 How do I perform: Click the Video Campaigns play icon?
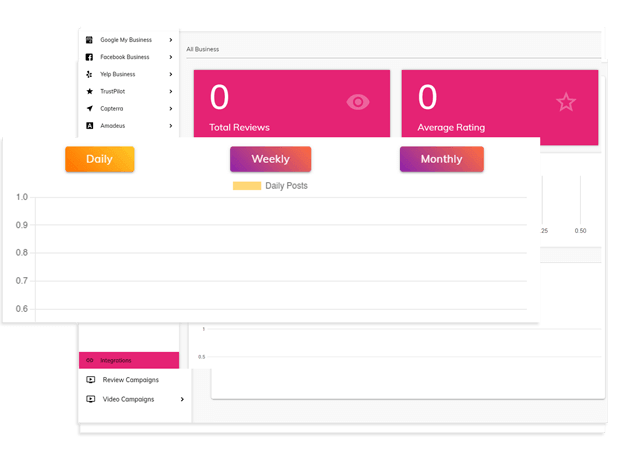(91, 399)
